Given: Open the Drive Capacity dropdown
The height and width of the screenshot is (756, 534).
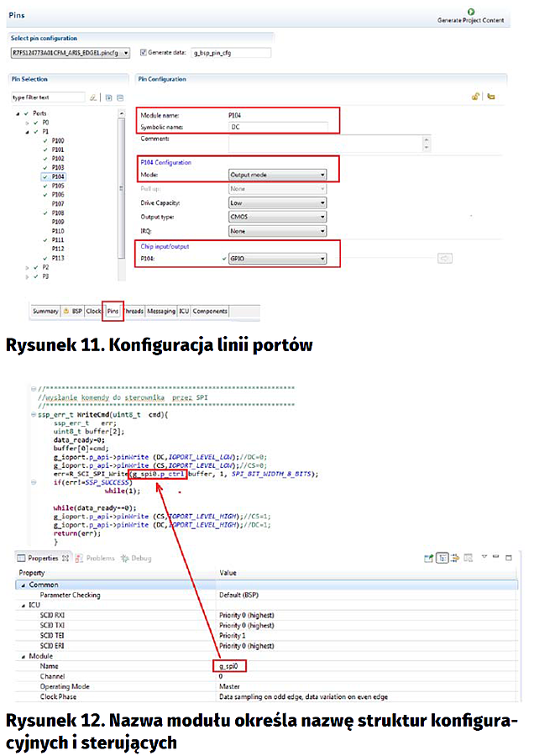Looking at the screenshot, I should 277,202.
